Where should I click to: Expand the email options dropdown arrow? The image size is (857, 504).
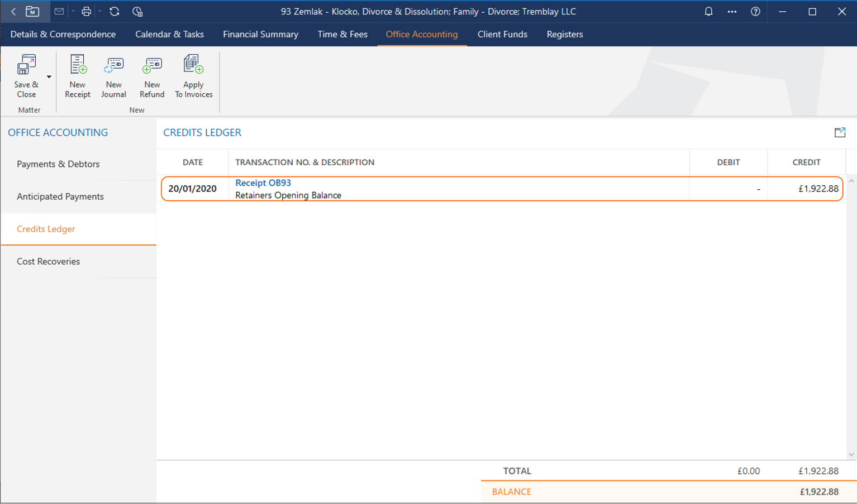tap(73, 11)
